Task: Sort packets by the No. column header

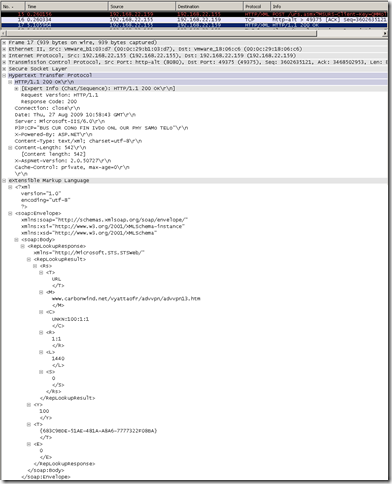Action: pos(13,6)
